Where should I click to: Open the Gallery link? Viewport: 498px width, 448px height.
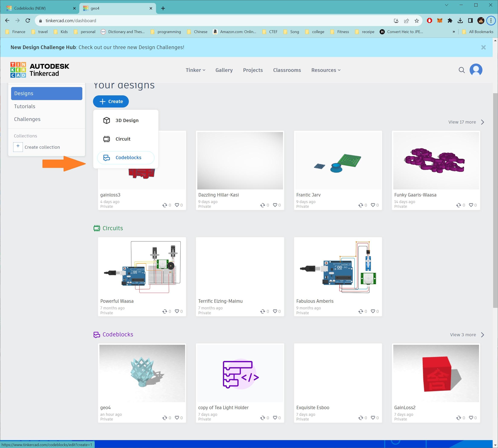(224, 70)
